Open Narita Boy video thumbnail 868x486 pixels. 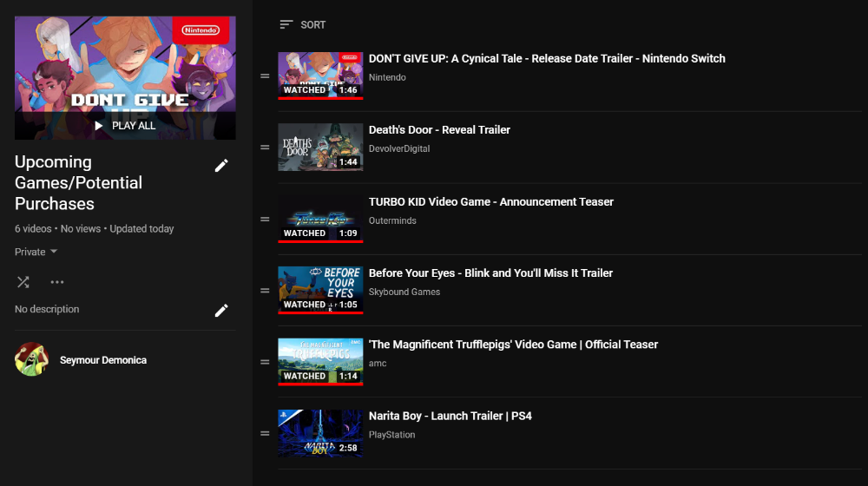tap(320, 433)
